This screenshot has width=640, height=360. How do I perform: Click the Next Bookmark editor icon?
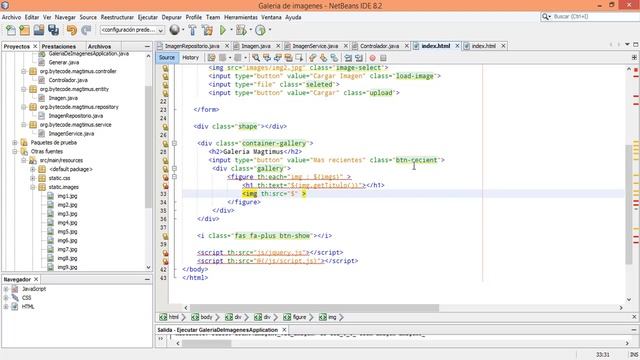click(323, 58)
